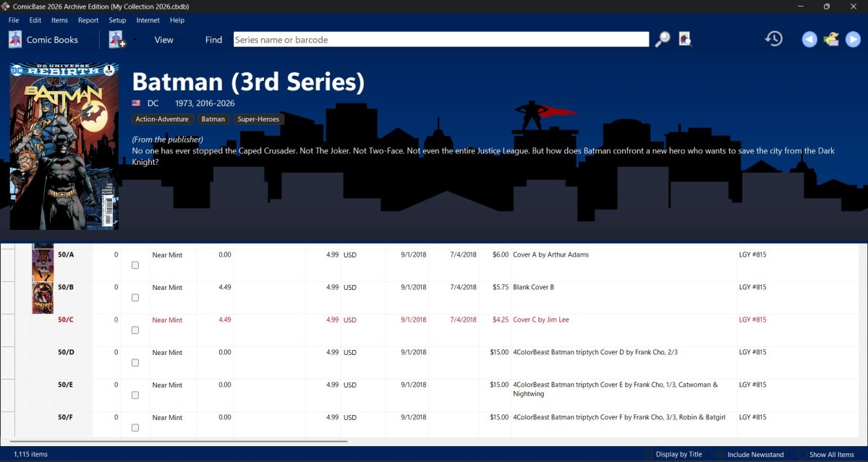Click the Comic Books category icon

[x=15, y=40]
